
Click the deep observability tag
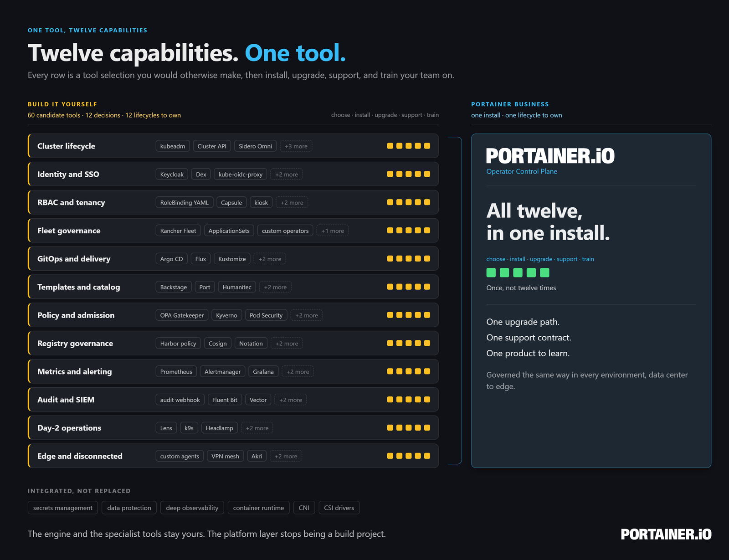[x=192, y=508]
